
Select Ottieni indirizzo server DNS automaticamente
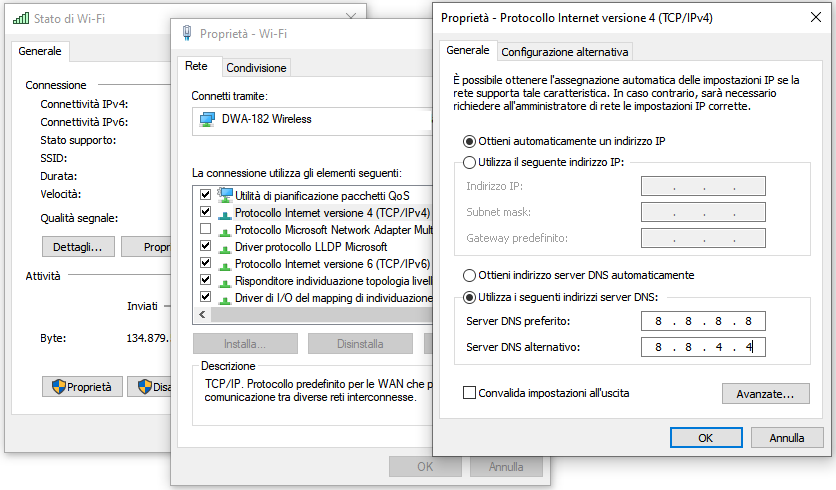pos(470,275)
